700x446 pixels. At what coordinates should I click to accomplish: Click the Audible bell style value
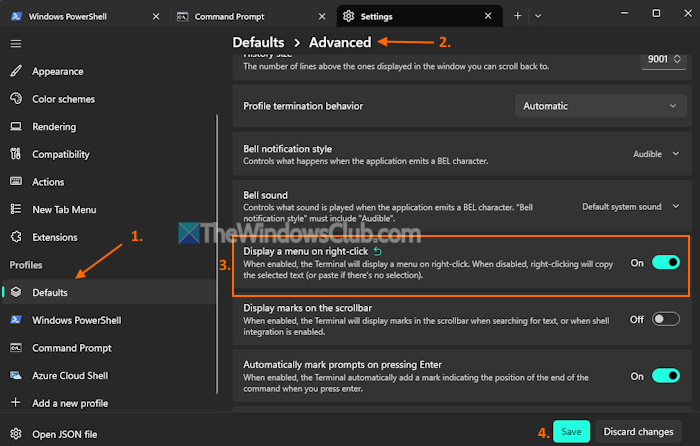[647, 154]
